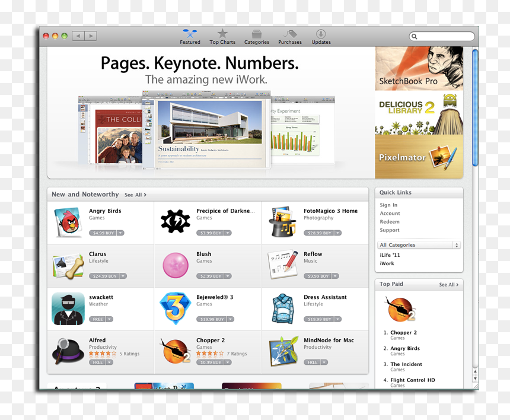Click the Precipice of Darkness gear icon
The image size is (510, 420).
coord(176,221)
